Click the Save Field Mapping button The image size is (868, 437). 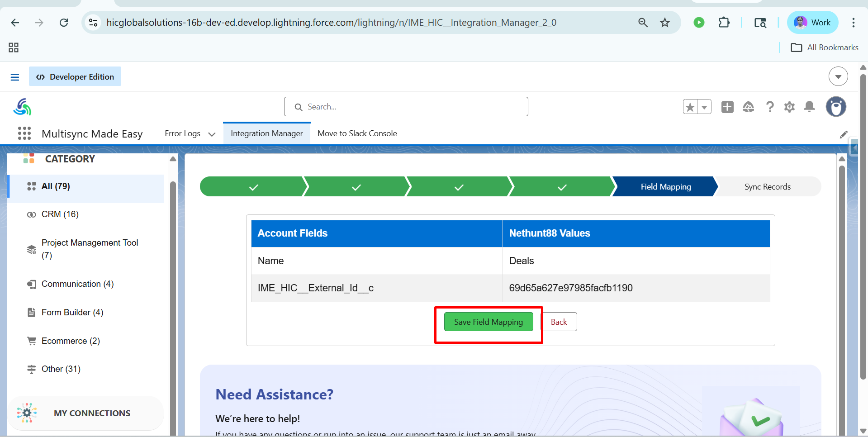point(488,322)
